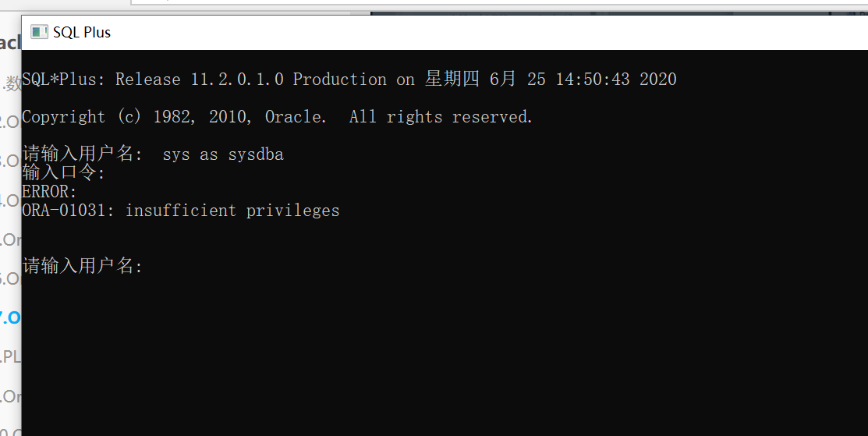Click the white field above SQL Plus window
Screen dimensions: 868x436
498,3
